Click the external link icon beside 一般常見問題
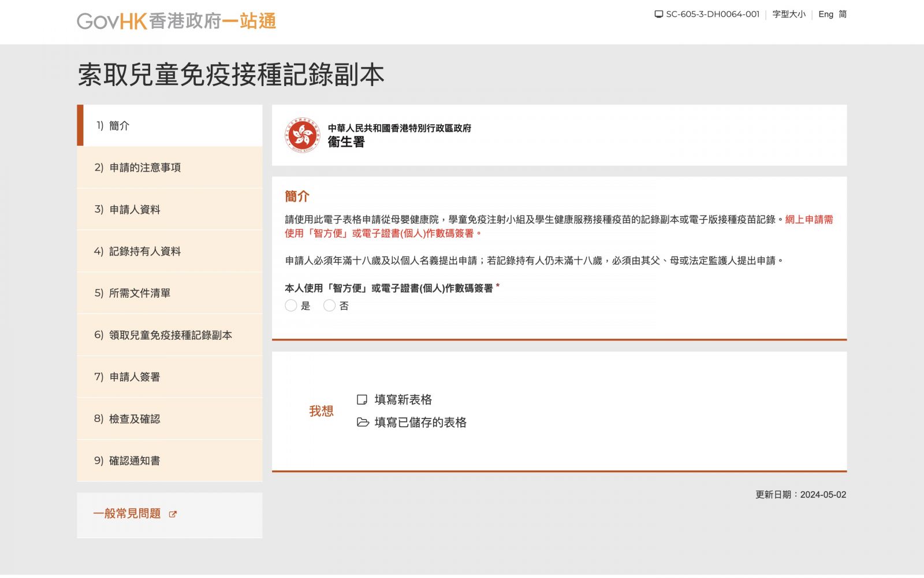The height and width of the screenshot is (578, 924). pyautogui.click(x=173, y=514)
